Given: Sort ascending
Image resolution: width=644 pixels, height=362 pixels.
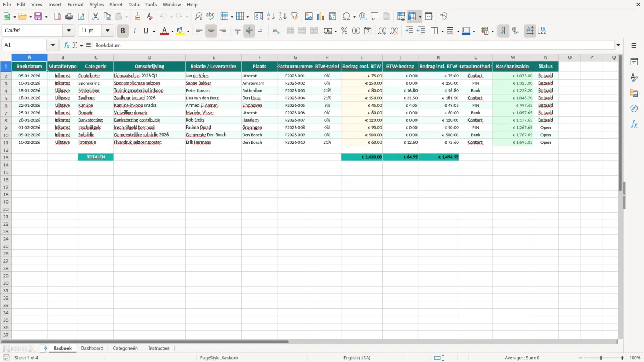Looking at the screenshot, I should [x=270, y=17].
